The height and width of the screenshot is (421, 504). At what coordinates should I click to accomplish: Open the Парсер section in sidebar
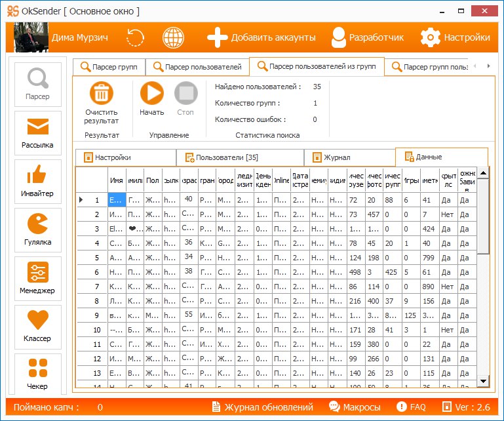click(37, 84)
